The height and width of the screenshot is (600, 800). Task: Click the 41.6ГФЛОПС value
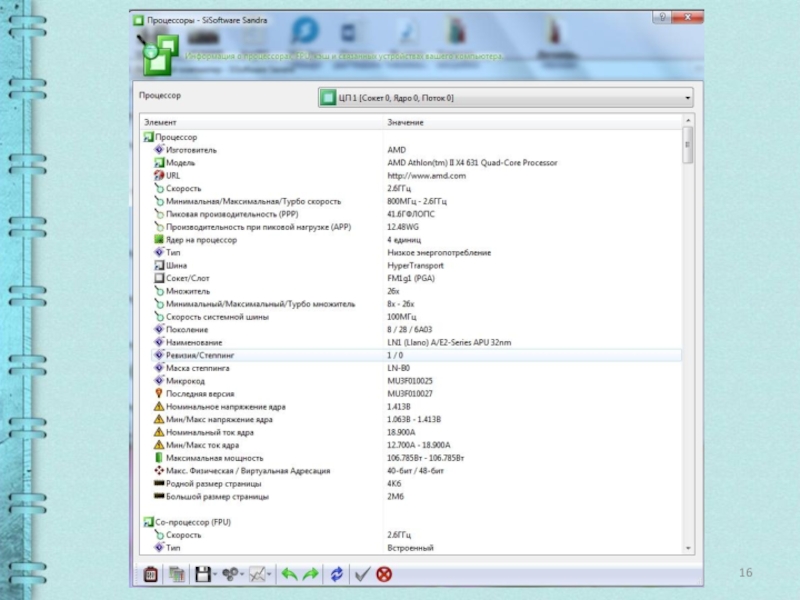[x=411, y=214]
